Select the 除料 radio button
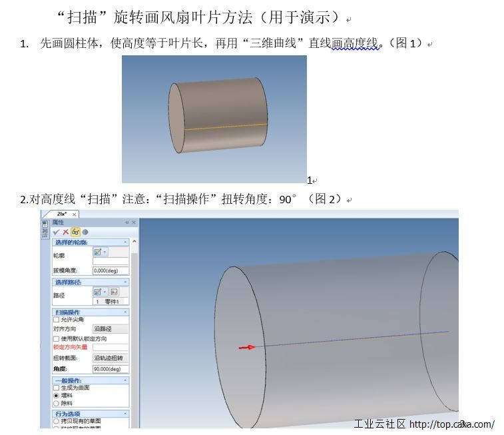This screenshot has width=504, height=435. [x=56, y=403]
